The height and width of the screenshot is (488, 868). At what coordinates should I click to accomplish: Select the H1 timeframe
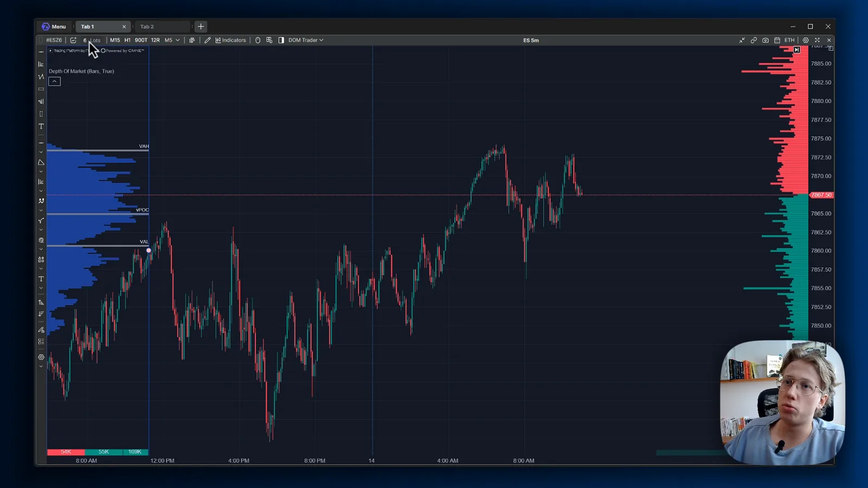coord(127,40)
